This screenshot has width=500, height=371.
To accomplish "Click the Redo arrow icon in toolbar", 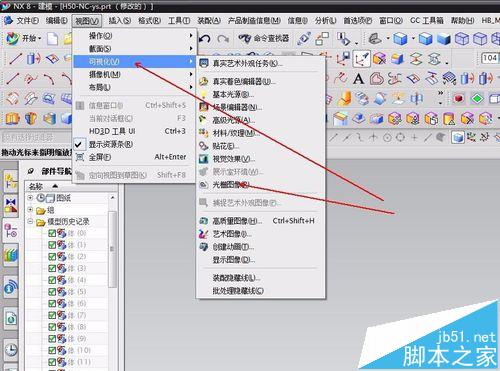I will pyautogui.click(x=223, y=39).
